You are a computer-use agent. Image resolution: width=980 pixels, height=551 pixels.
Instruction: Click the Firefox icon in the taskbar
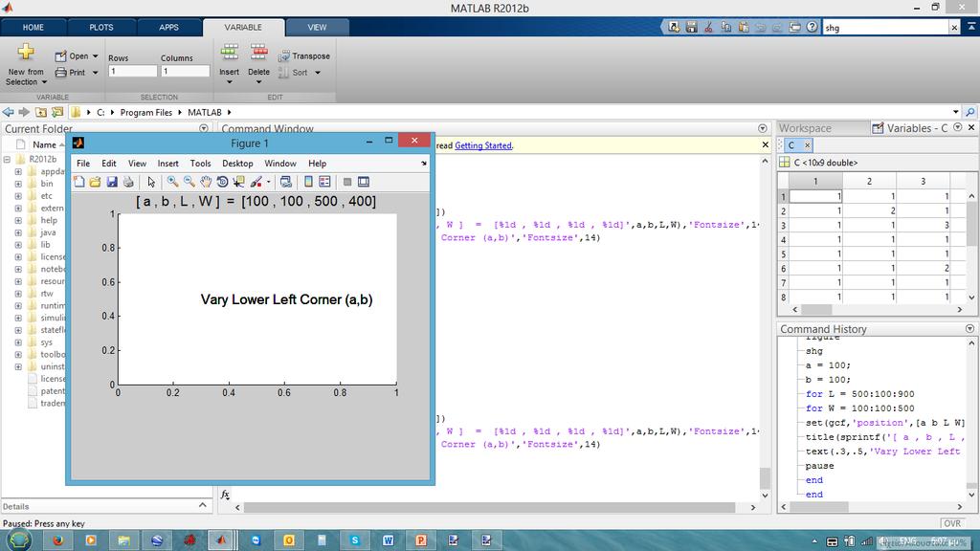point(58,540)
